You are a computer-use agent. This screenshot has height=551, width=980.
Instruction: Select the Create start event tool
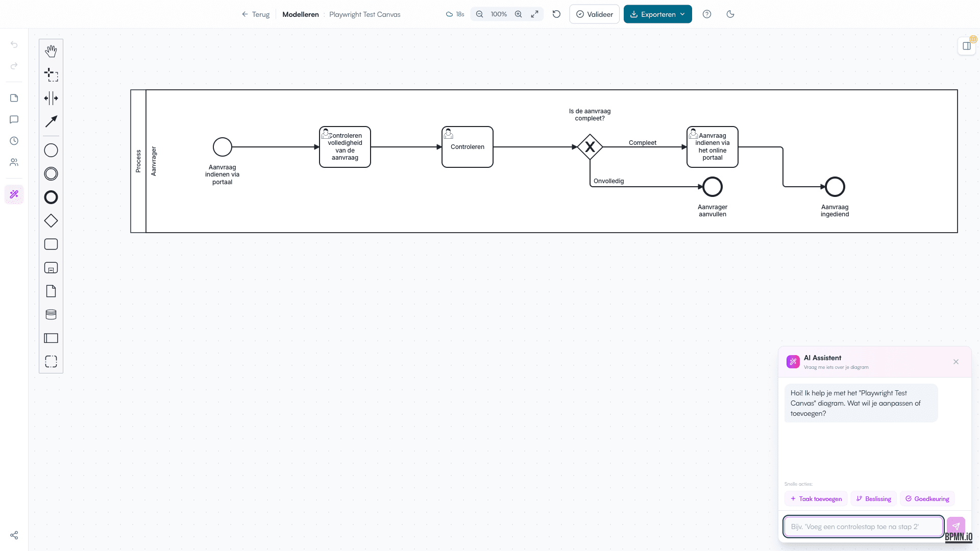[x=51, y=150]
